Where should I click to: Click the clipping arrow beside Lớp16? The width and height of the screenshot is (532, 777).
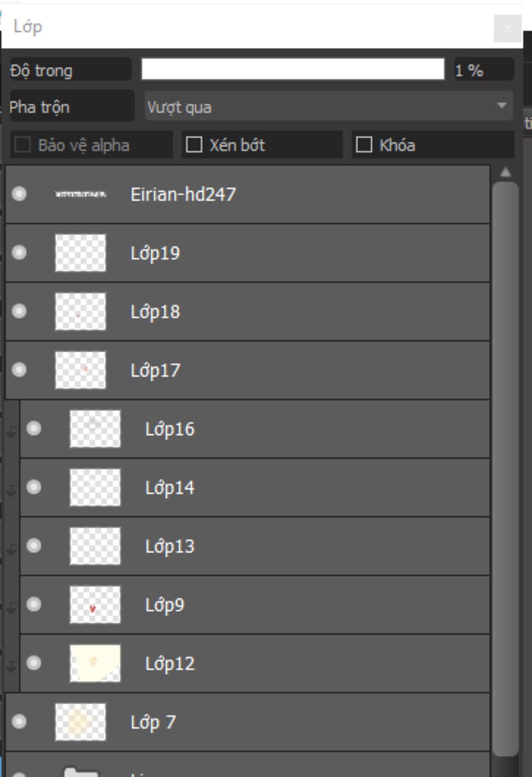point(11,431)
